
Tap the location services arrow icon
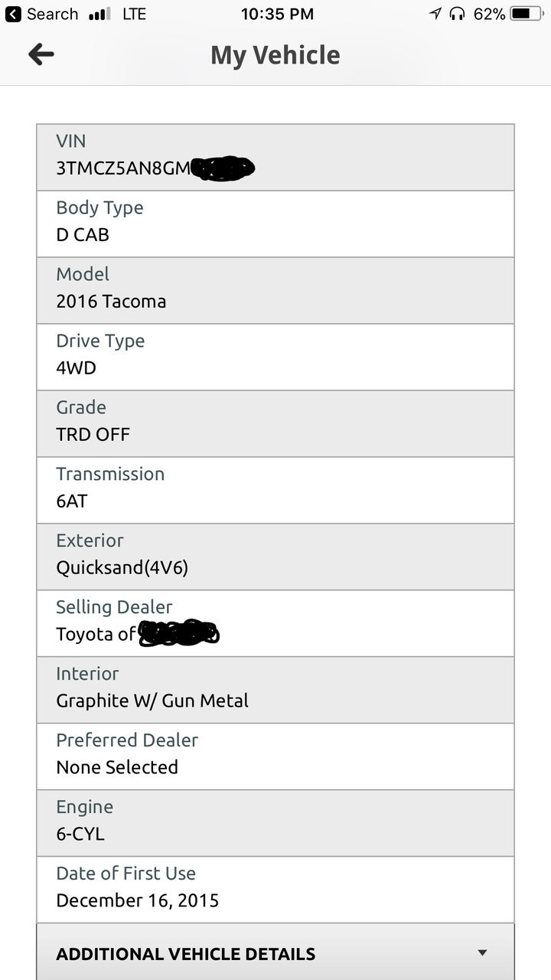coord(435,14)
